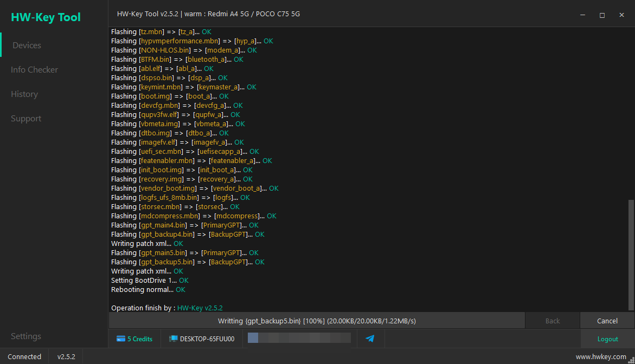Select the Flashing boot.img log line
Screen dimensions: 635x364
(x=170, y=96)
